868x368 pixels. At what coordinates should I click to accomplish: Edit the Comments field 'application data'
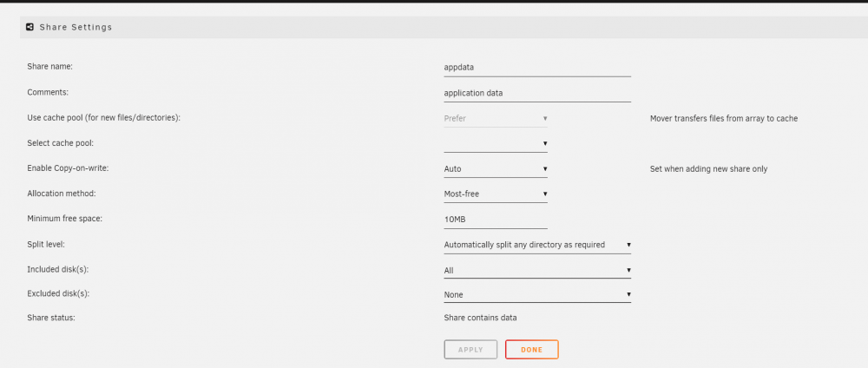point(537,93)
